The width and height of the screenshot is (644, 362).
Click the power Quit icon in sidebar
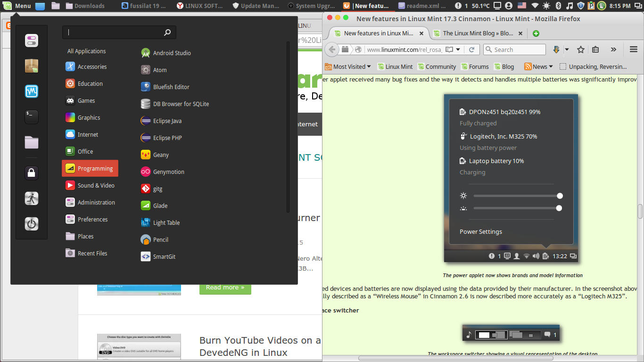tap(32, 224)
